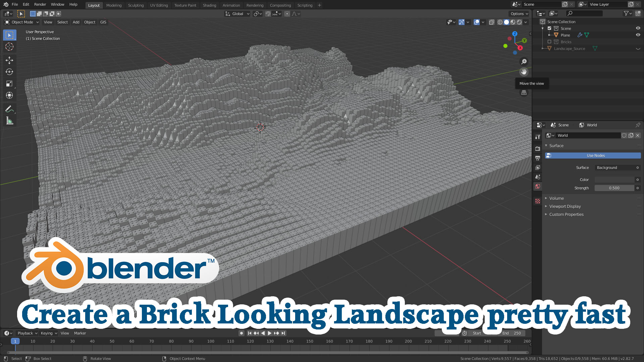Choose the Select Box tool
This screenshot has height=362, width=644.
pyautogui.click(x=9, y=35)
